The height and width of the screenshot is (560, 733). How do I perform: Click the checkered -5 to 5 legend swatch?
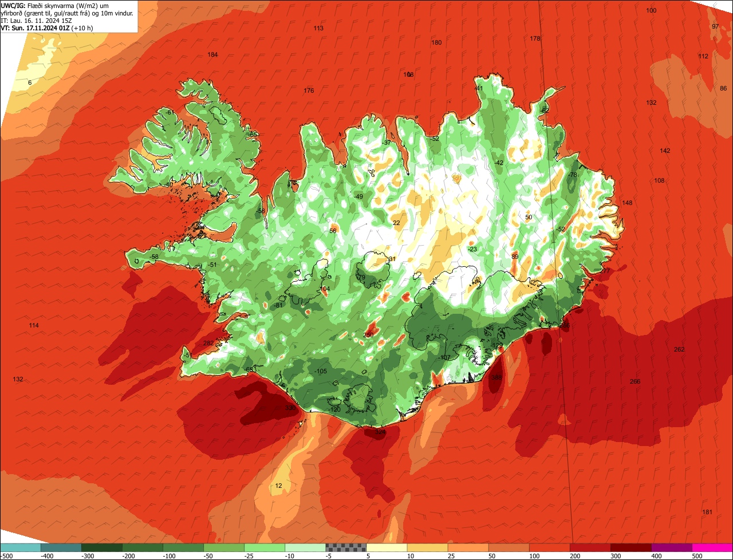(346, 547)
